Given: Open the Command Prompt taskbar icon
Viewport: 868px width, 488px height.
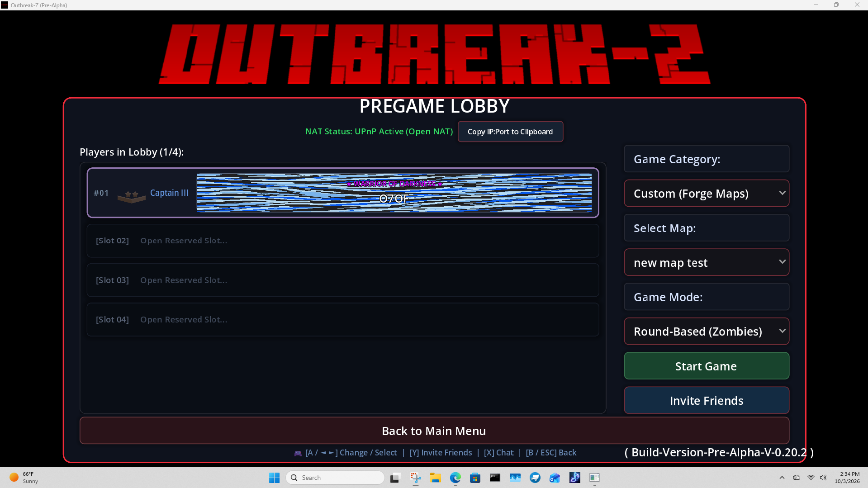Looking at the screenshot, I should pos(495,478).
